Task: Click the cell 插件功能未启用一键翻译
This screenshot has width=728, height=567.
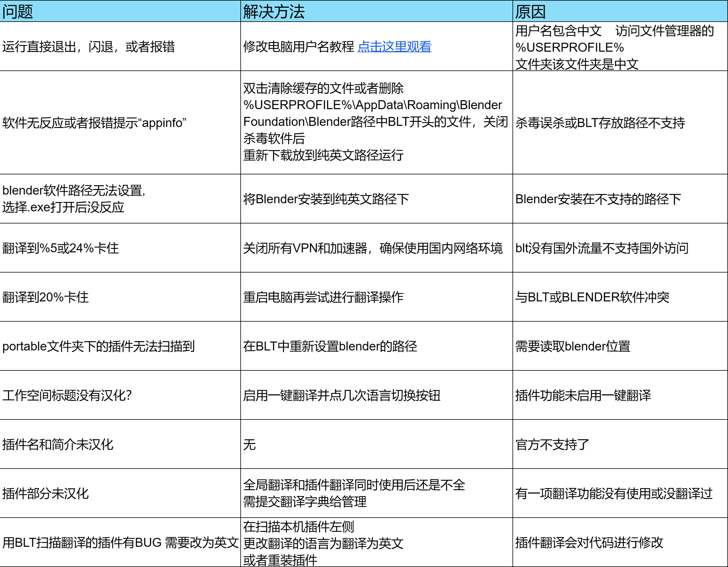Action: click(x=620, y=395)
